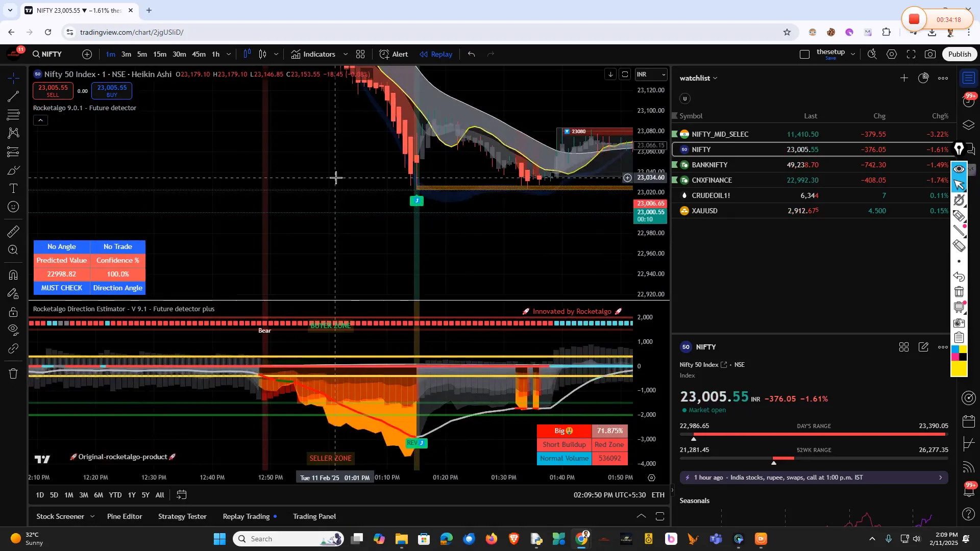The width and height of the screenshot is (980, 551).
Task: Select the Trend Line drawing tool
Action: 13,96
